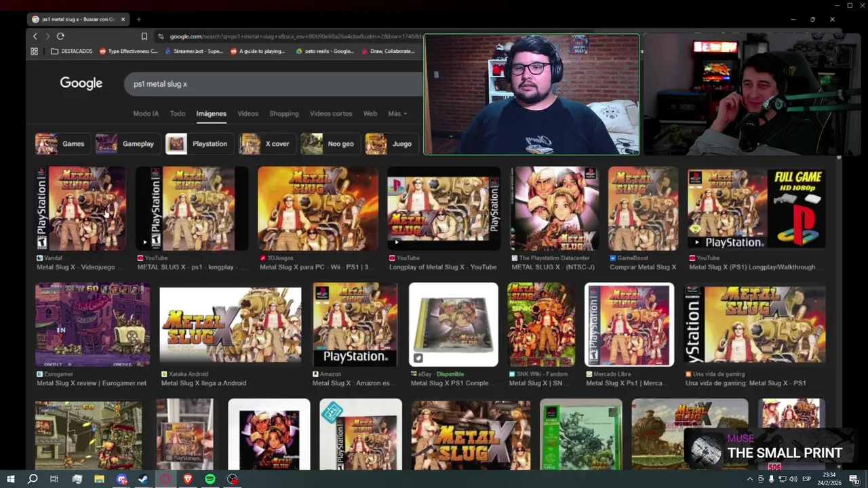Close the 'ps1 metal slug x' browser tab
Screen dimensions: 868x488
pyautogui.click(x=123, y=19)
